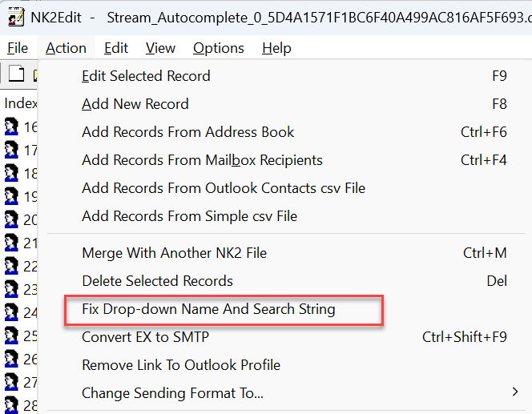Image resolution: width=532 pixels, height=414 pixels.
Task: Click the New file toolbar icon
Action: (16, 73)
